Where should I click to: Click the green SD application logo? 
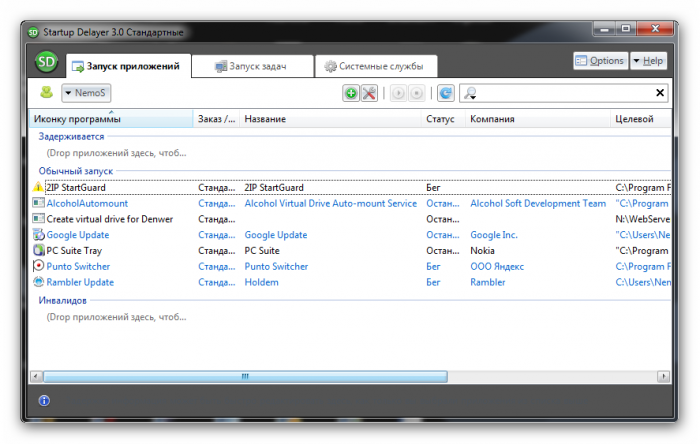[x=46, y=62]
